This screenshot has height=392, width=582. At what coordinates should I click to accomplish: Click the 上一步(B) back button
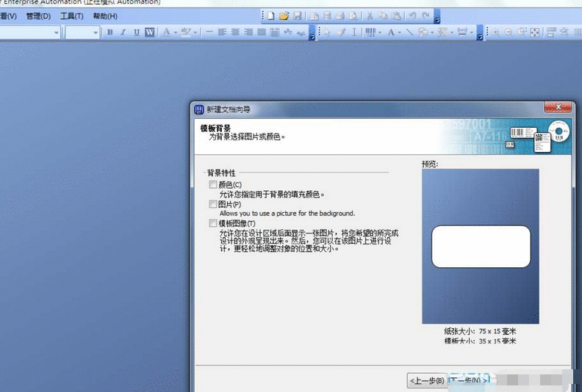(426, 380)
